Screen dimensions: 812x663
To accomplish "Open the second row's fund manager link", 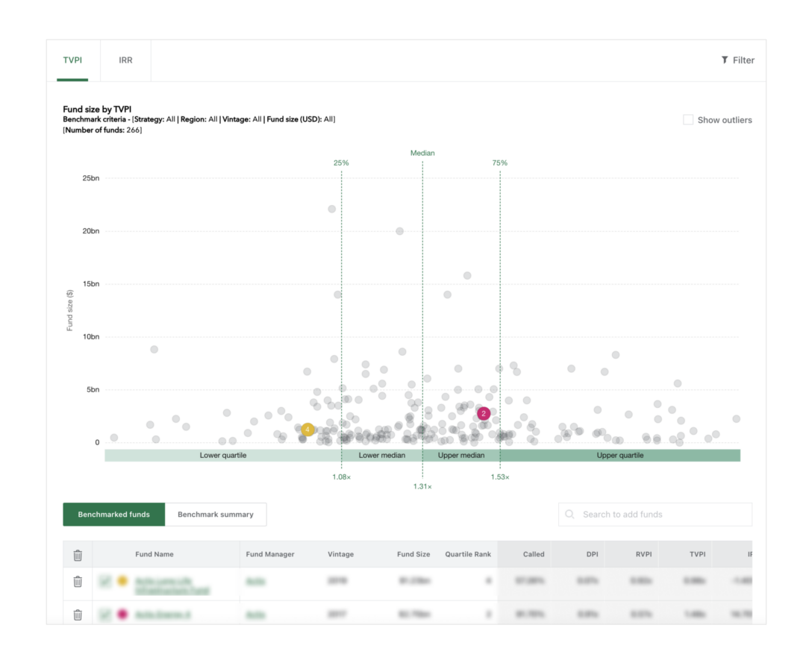I will coord(255,615).
